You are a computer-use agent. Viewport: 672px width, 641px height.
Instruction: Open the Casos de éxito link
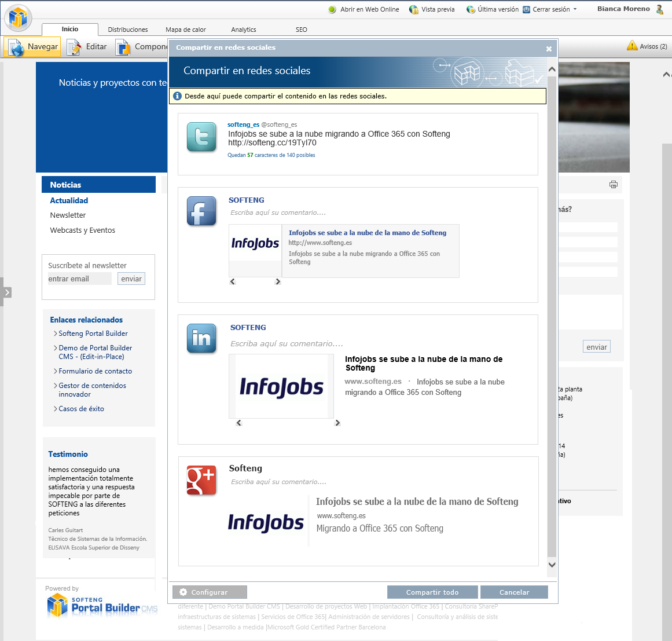(81, 409)
